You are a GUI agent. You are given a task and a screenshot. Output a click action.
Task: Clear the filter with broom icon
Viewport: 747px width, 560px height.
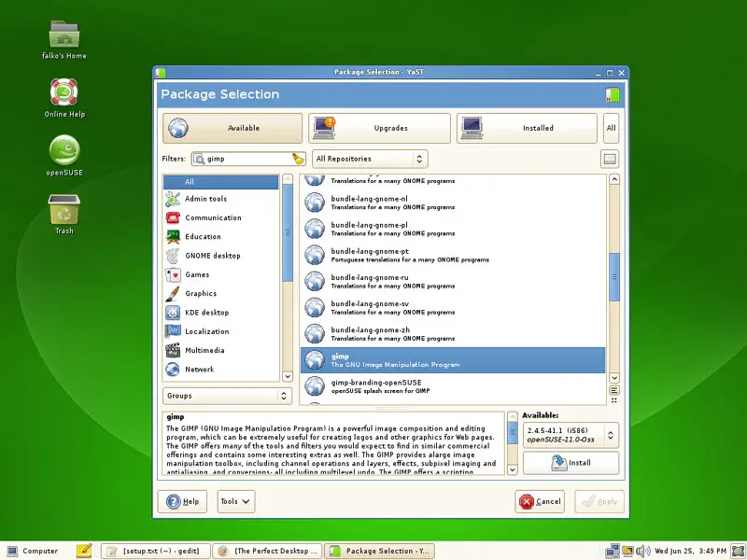[x=298, y=159]
